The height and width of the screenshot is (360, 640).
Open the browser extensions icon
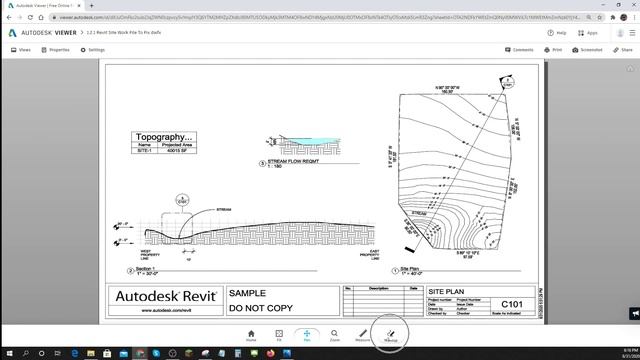[x=613, y=17]
